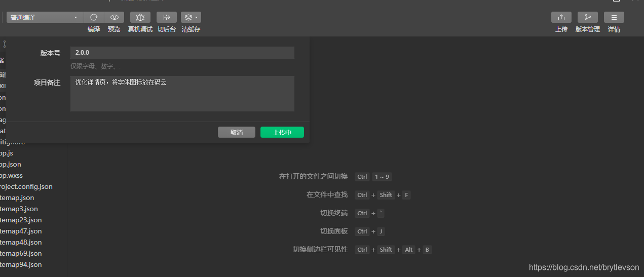Open app.js in file tree
The height and width of the screenshot is (277, 644).
tap(7, 153)
